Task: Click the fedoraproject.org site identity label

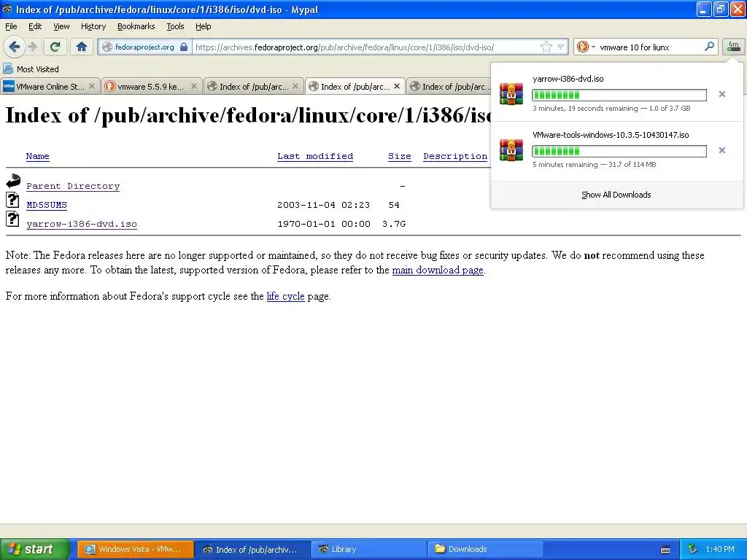Action: [x=144, y=47]
